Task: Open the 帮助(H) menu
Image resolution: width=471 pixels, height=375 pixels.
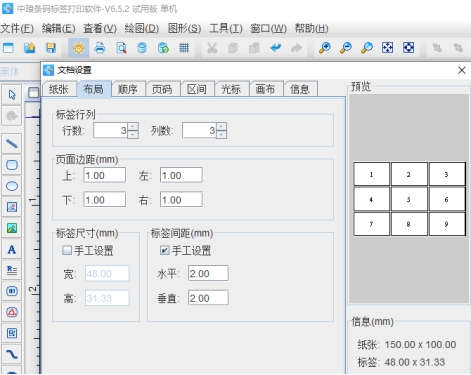Action: [x=311, y=29]
